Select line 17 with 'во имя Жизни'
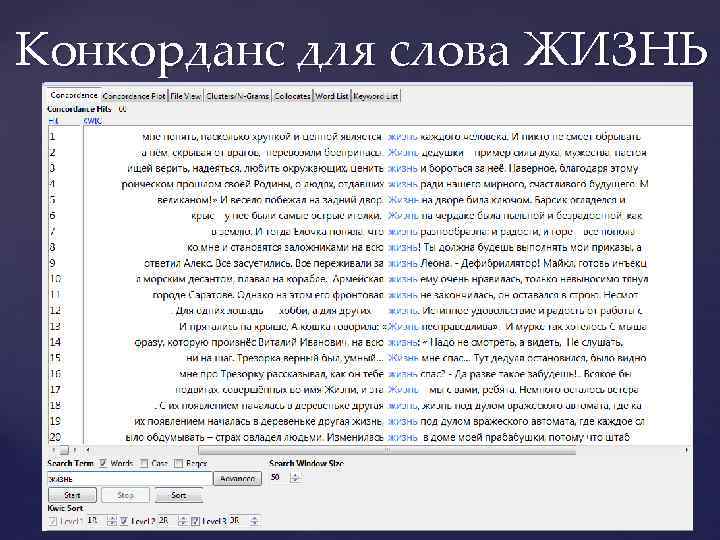Viewport: 720px width, 540px height. [x=370, y=389]
